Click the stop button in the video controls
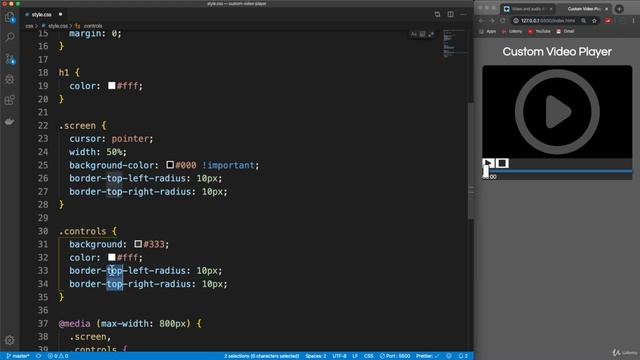This screenshot has width=640, height=360. [502, 163]
